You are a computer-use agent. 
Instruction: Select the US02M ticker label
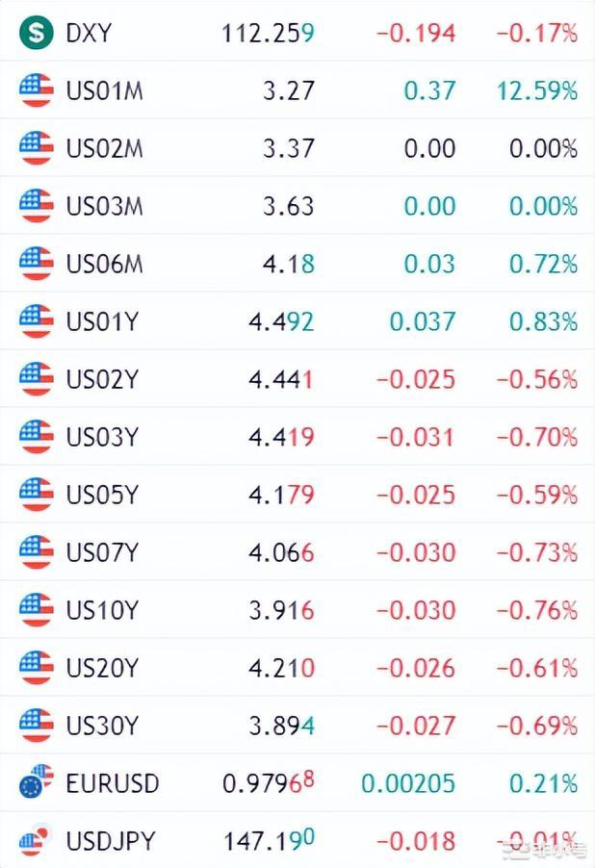click(x=104, y=149)
